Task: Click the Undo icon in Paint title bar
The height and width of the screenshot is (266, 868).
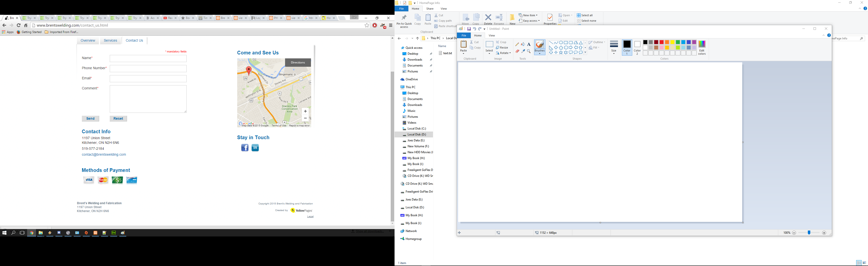Action: (474, 29)
